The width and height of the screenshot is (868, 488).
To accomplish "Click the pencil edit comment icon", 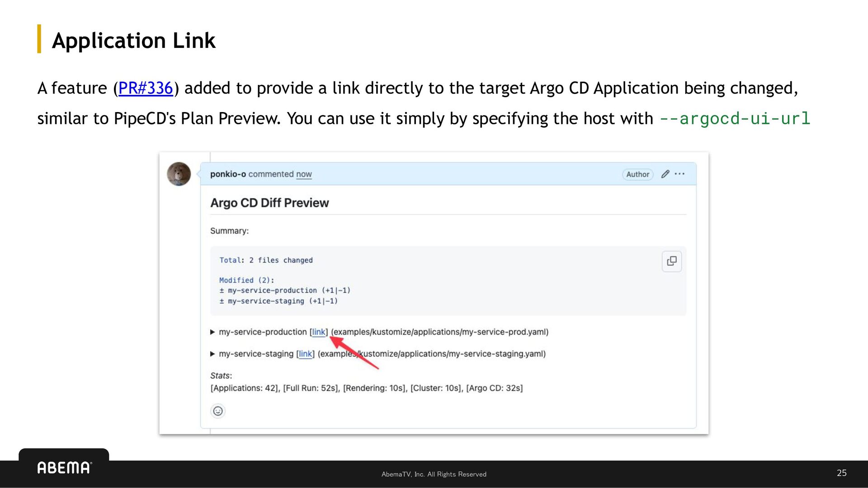I will click(665, 174).
